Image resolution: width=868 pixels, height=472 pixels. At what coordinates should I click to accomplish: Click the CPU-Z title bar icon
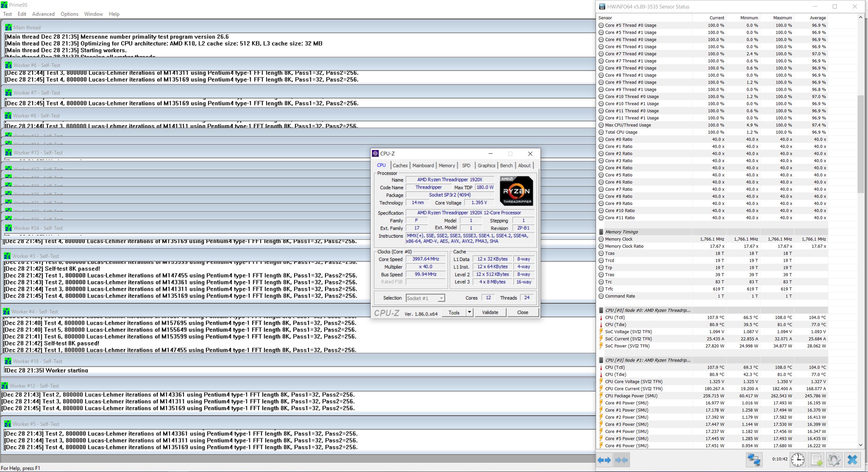(375, 153)
